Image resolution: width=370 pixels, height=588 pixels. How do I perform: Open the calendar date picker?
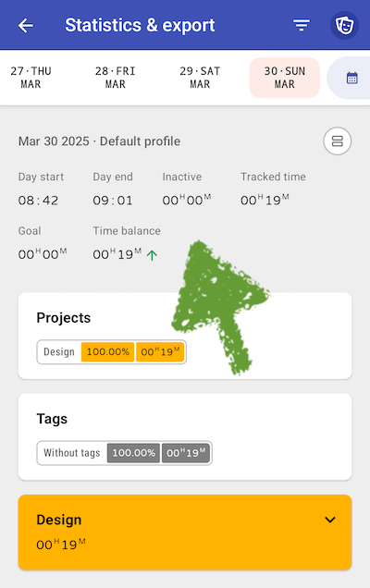tap(351, 78)
